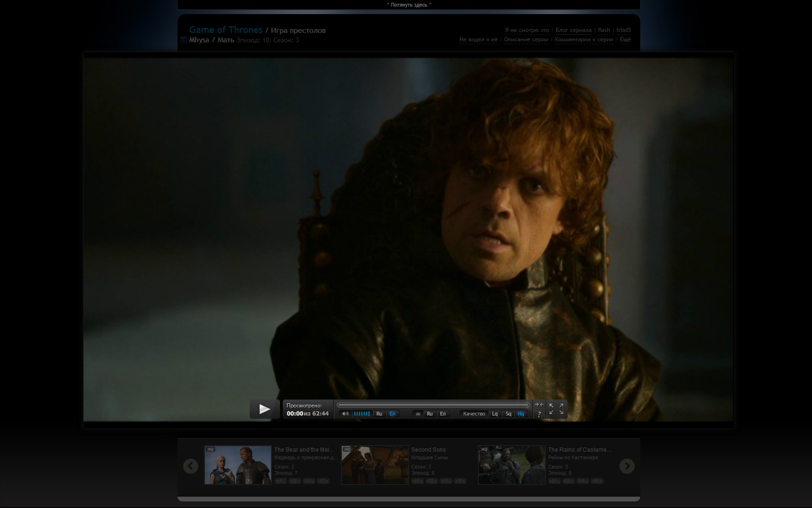The image size is (812, 508).
Task: Open 'Блог сериала' link
Action: point(573,30)
